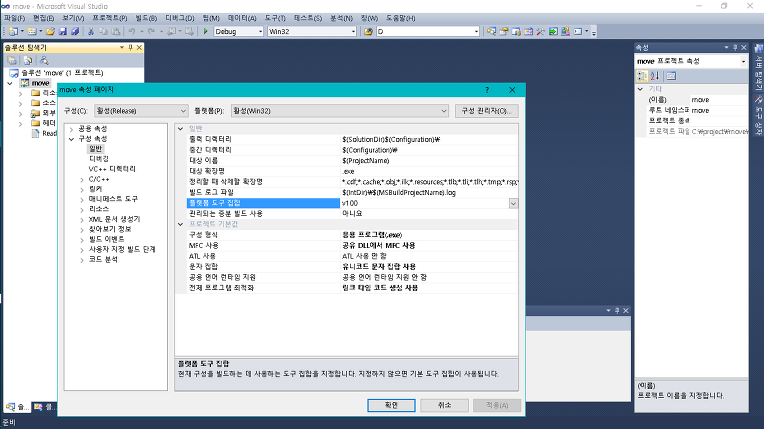Image resolution: width=764 pixels, height=429 pixels.
Task: Click the Cut scissors icon
Action: pyautogui.click(x=91, y=31)
